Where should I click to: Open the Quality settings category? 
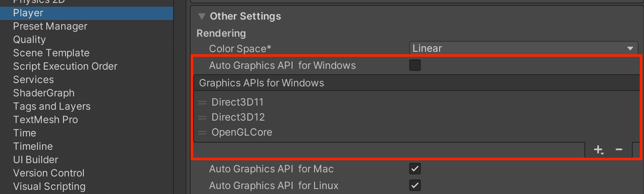click(29, 40)
